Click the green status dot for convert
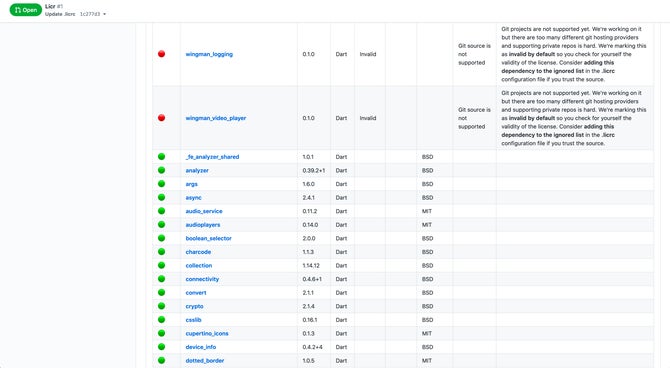This screenshot has width=670, height=368. [162, 292]
